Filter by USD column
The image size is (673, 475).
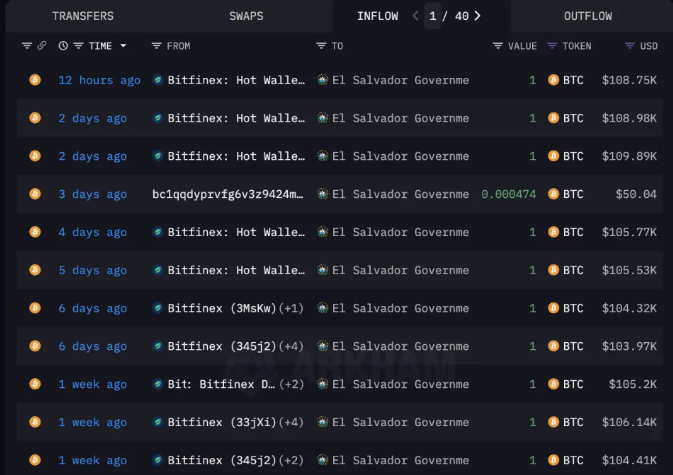(x=630, y=45)
